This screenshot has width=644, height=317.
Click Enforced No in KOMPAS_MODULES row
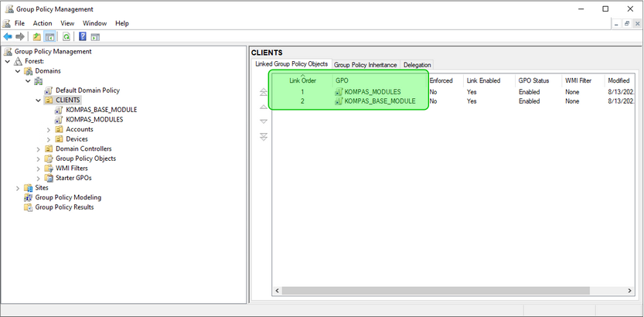point(433,92)
